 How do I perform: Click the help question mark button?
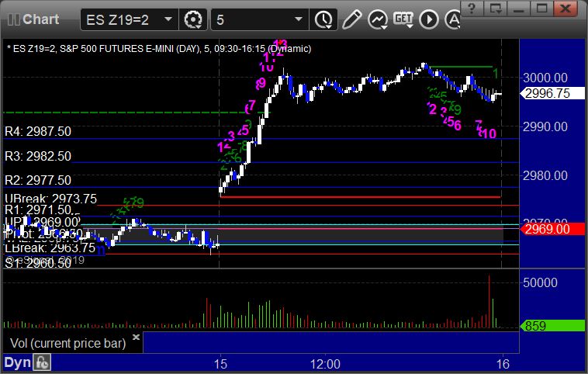pos(472,9)
